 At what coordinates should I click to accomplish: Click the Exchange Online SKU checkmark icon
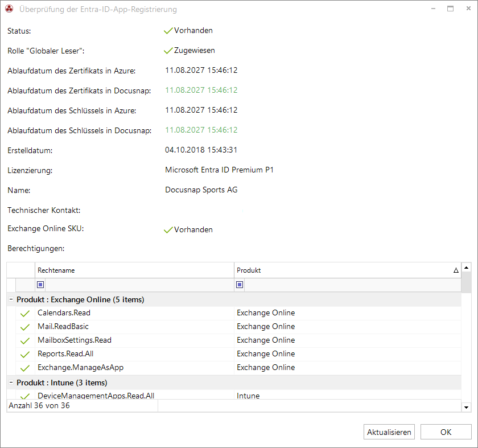[168, 230]
